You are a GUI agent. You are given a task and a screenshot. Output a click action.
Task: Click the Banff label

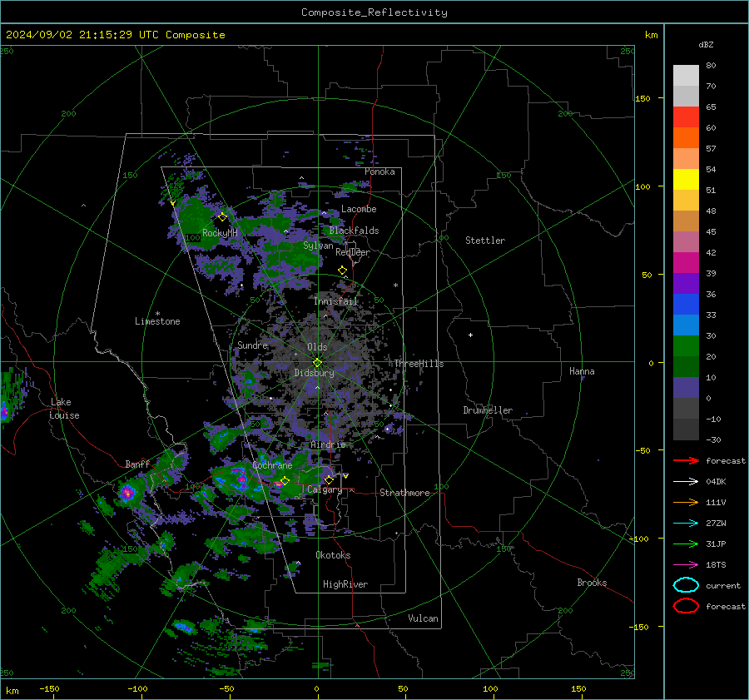pos(137,464)
